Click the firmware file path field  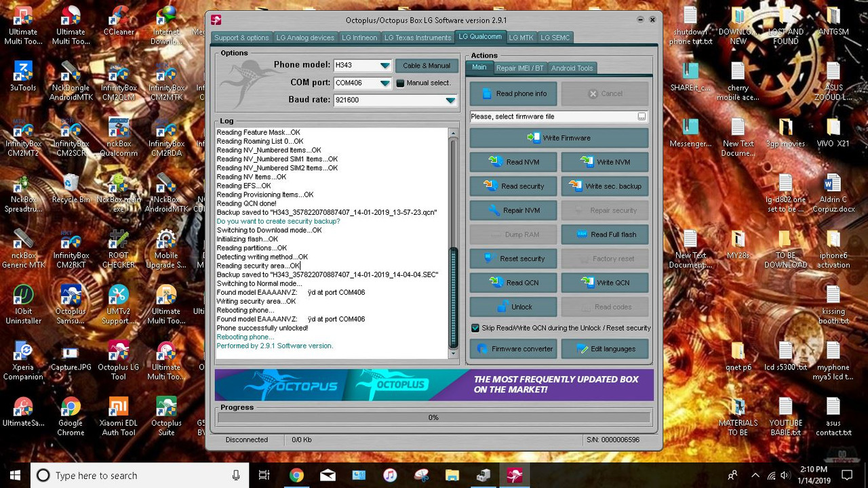[x=553, y=117]
